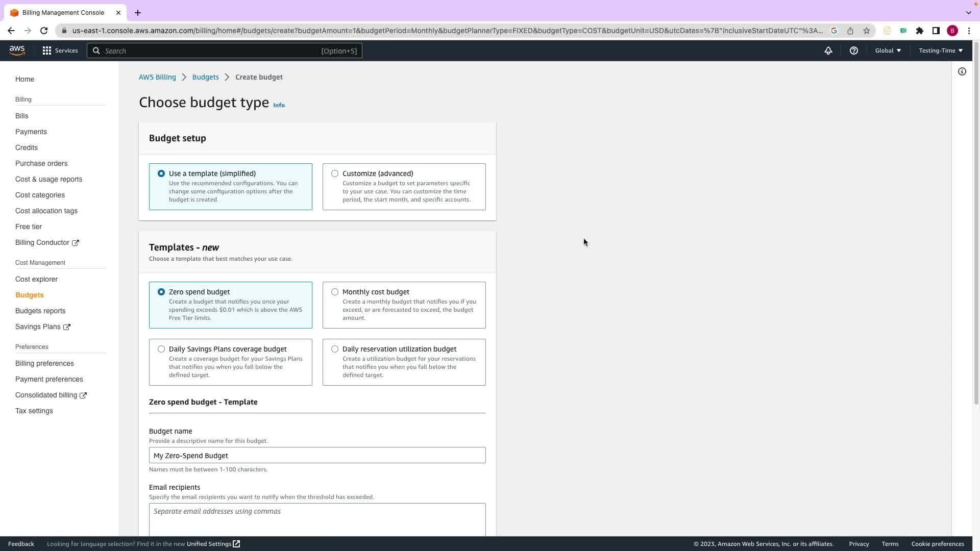This screenshot has width=980, height=551.
Task: Choose the Monthly cost budget template
Action: point(335,292)
